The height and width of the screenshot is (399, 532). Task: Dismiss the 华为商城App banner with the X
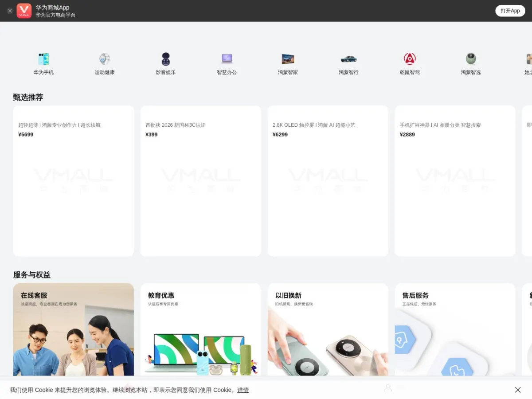click(x=10, y=11)
